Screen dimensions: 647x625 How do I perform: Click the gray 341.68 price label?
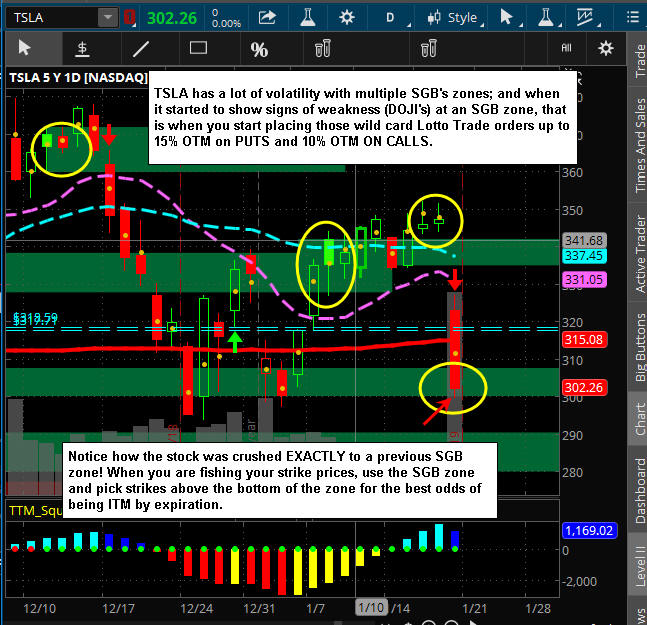tap(584, 240)
